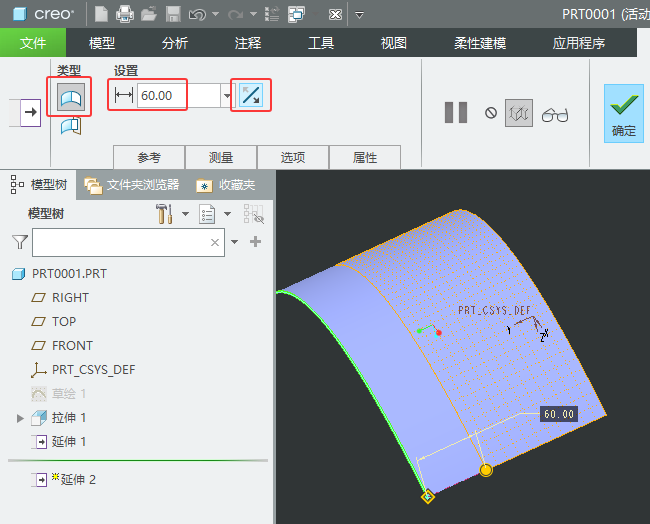The height and width of the screenshot is (524, 650).
Task: Click the Close window X icon in toolbar
Action: (x=335, y=15)
